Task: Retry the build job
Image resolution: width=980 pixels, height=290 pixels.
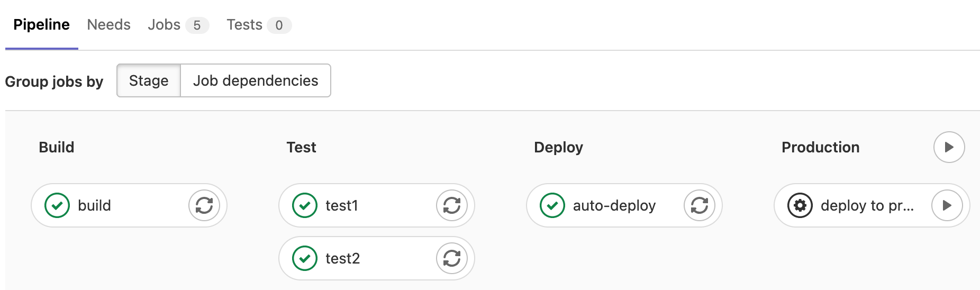Action: point(204,205)
